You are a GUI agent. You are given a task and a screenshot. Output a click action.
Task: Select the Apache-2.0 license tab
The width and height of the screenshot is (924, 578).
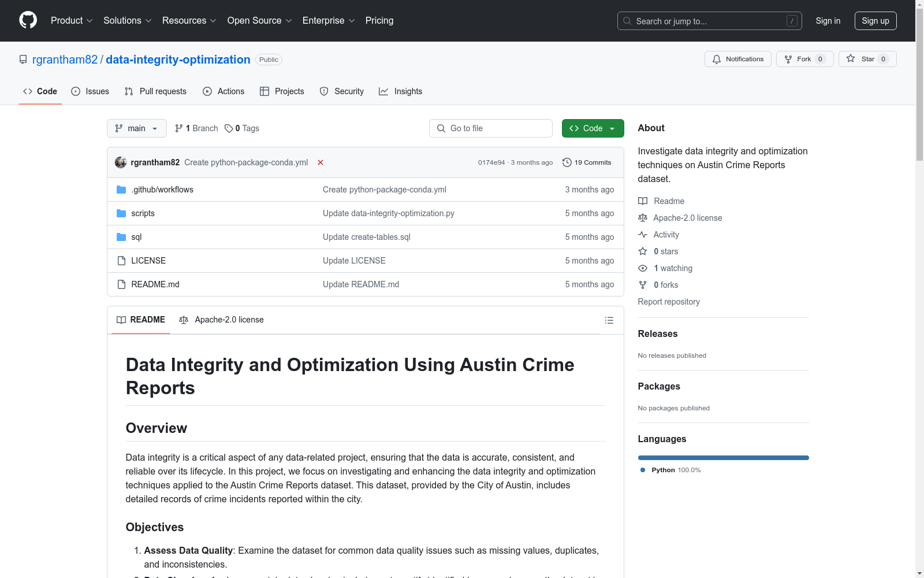click(221, 320)
